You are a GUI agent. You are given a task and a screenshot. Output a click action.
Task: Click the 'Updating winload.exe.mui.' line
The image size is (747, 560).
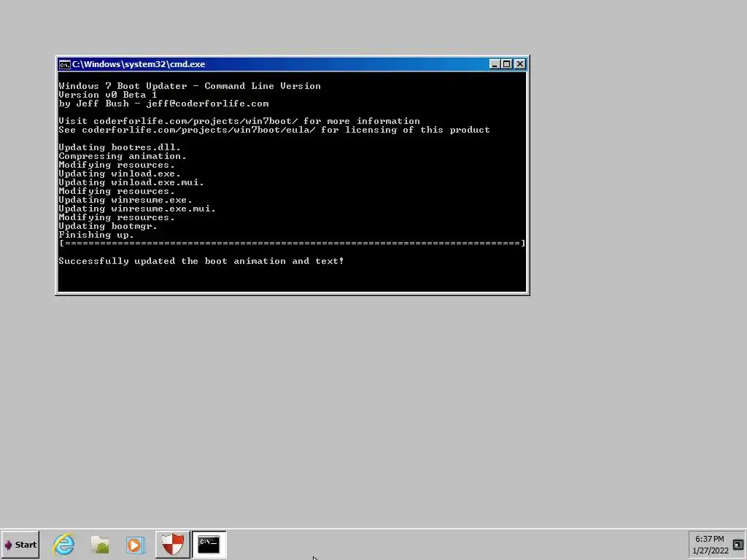(131, 182)
